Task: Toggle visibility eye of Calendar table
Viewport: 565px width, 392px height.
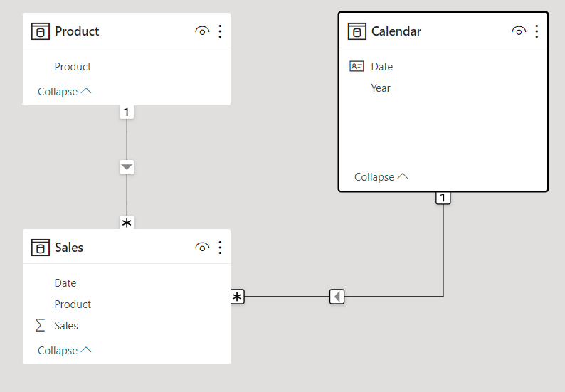Action: click(x=519, y=31)
